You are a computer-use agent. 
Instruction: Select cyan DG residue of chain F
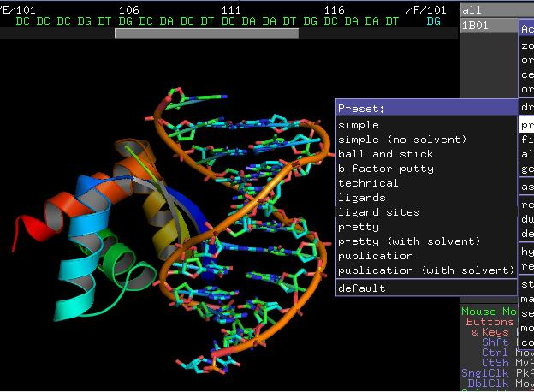434,21
